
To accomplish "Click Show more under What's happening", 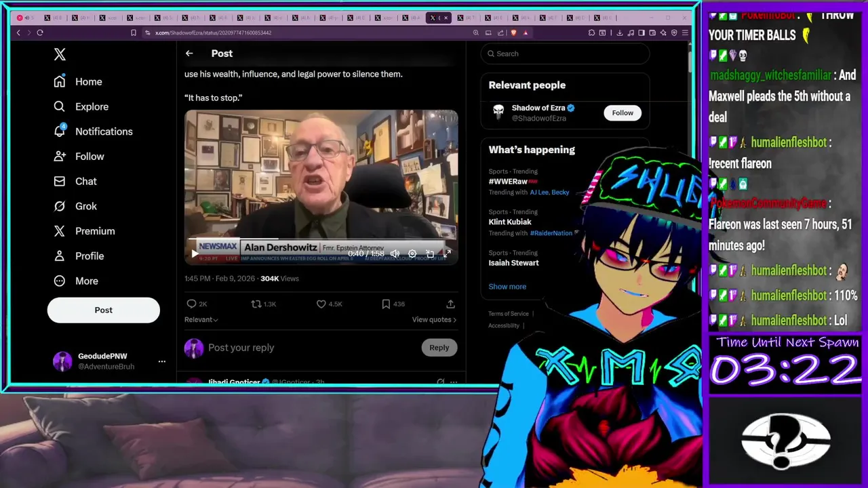I will coord(507,287).
